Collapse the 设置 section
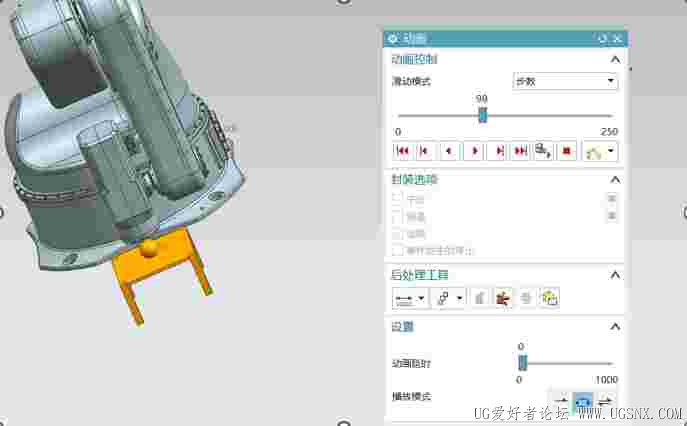 point(615,327)
